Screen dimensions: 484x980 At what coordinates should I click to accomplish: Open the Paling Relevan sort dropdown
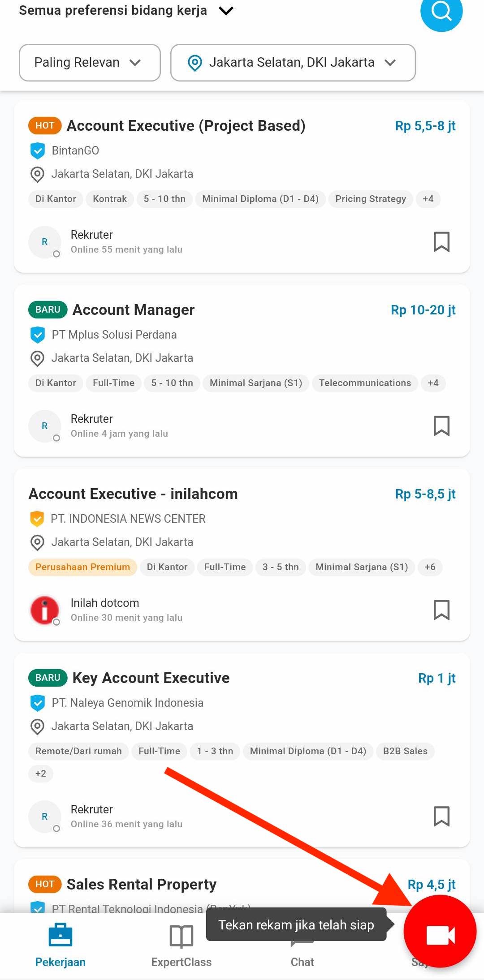click(90, 62)
